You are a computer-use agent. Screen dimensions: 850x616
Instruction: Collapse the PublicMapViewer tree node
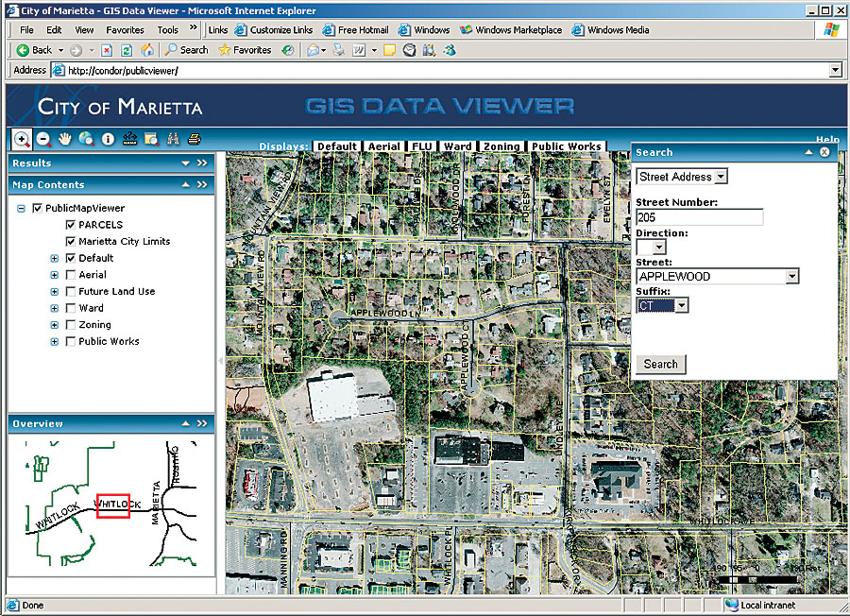[x=21, y=208]
